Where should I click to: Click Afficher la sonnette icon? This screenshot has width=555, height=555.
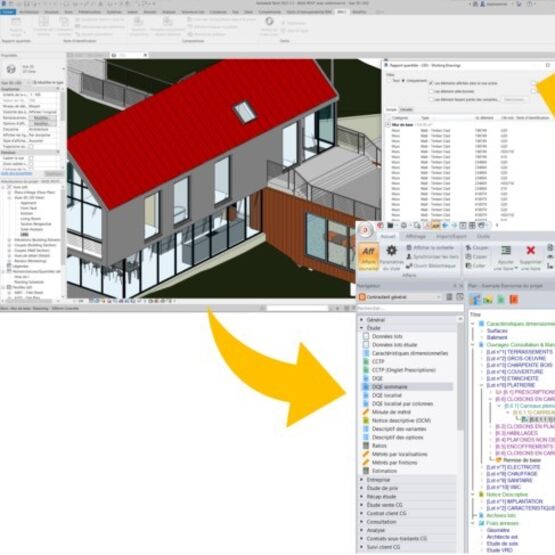pos(409,247)
